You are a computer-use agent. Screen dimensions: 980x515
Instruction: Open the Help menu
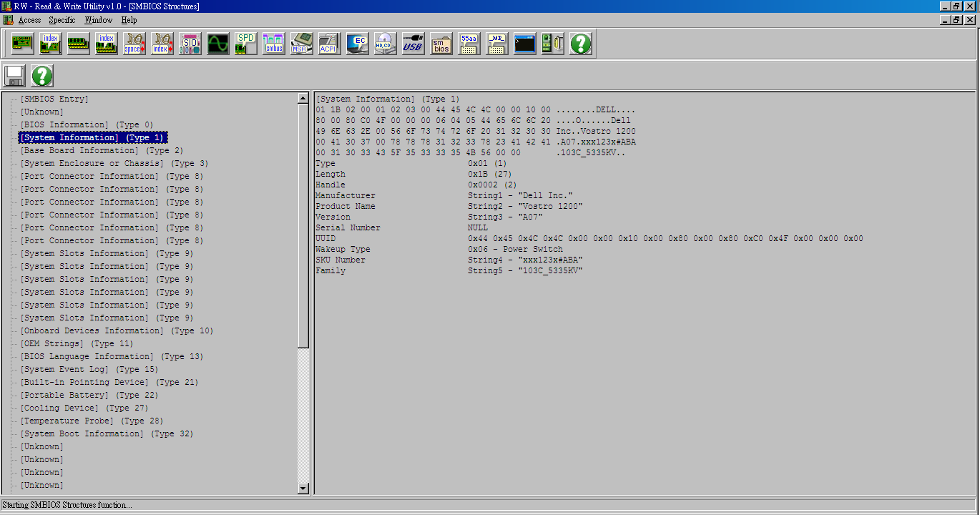tap(129, 20)
